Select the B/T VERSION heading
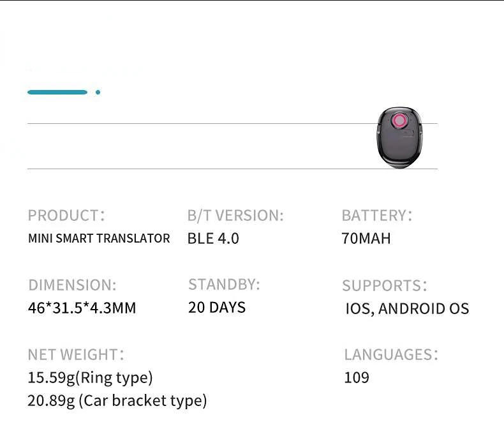Image resolution: width=504 pixels, height=422 pixels. tap(235, 216)
